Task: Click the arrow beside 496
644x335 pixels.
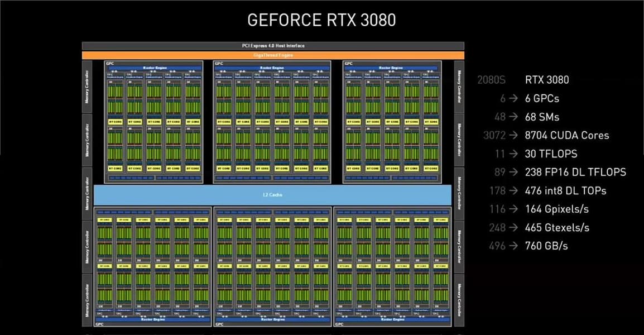Action: (x=513, y=246)
